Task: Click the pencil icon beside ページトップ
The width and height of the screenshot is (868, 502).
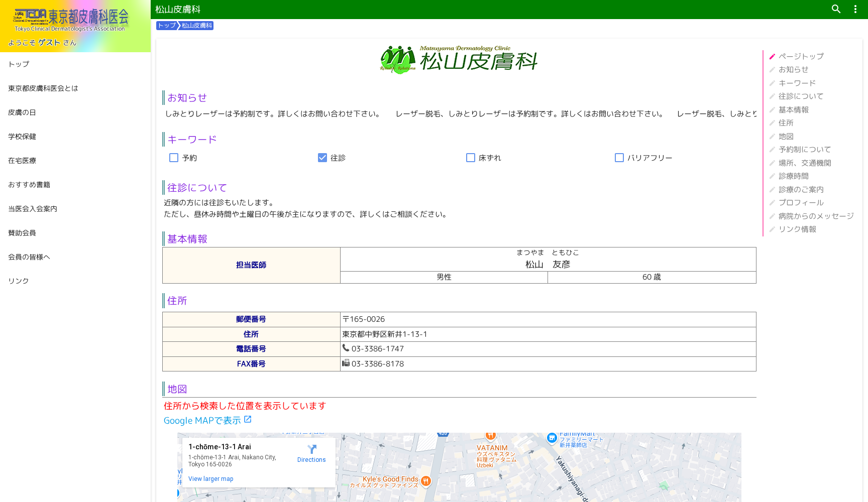Action: 772,56
